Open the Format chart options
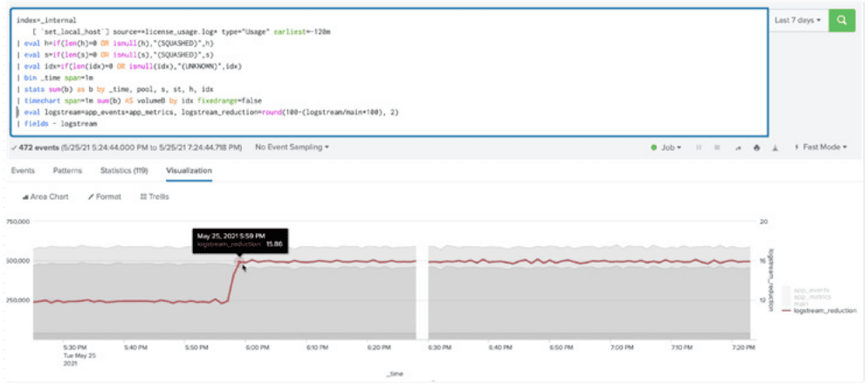Viewport: 868px width, 384px height. 105,196
